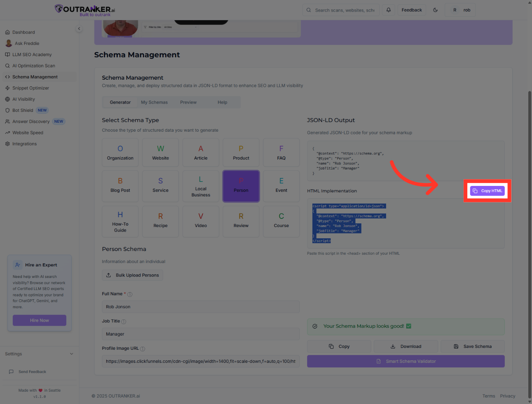
Task: Focus the Full Name input field
Action: (201, 307)
